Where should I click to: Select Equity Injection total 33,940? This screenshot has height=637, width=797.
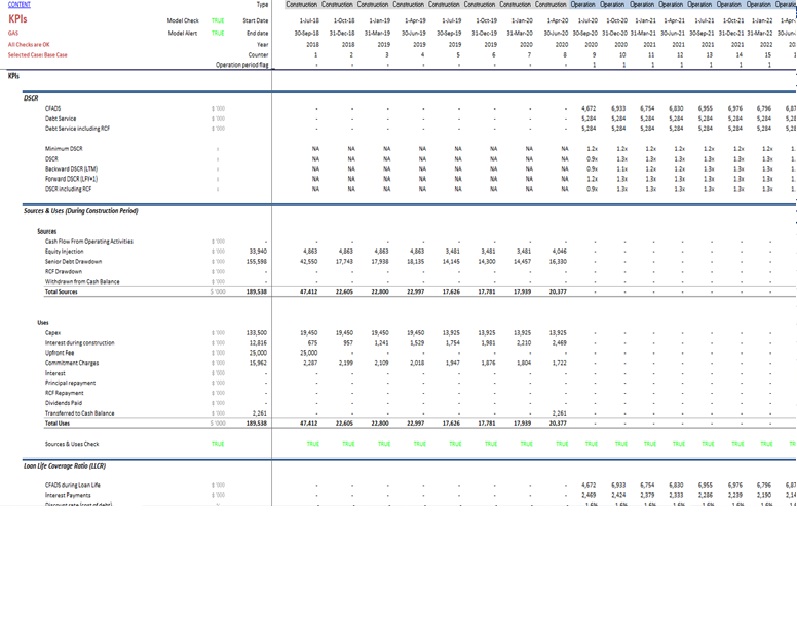[258, 252]
